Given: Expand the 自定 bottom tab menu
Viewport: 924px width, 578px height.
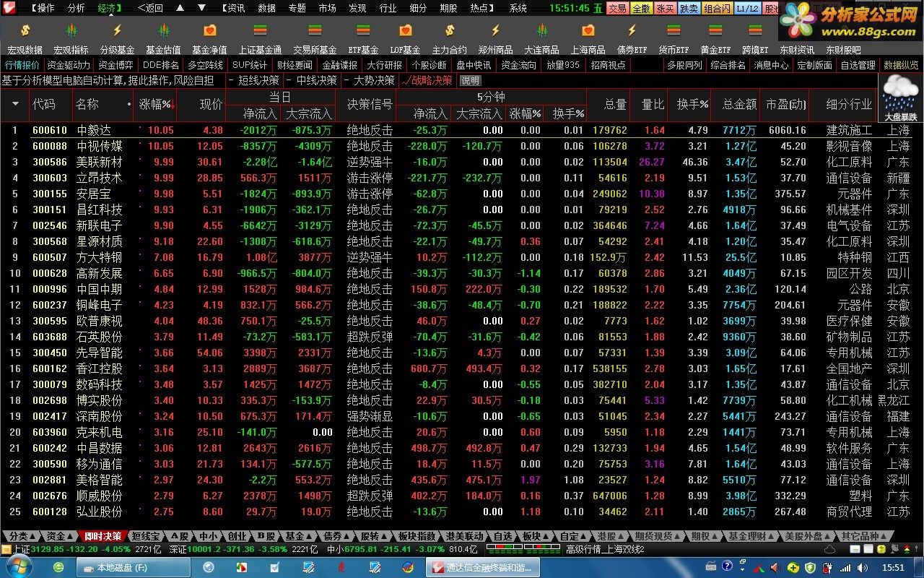Looking at the screenshot, I should click(x=573, y=536).
